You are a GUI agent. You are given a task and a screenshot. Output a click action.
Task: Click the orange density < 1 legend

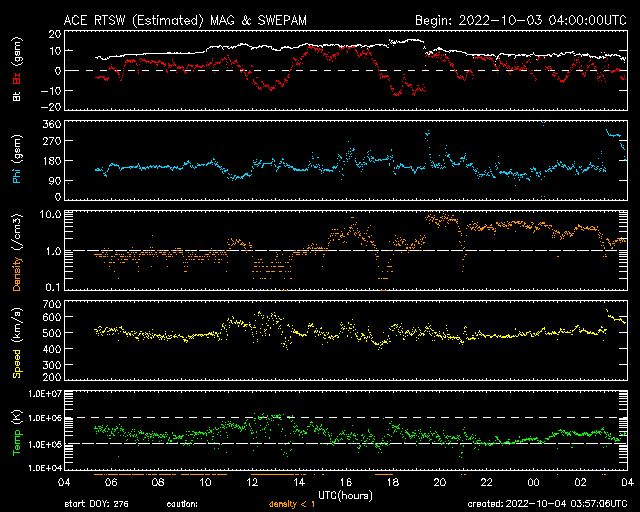coord(292,505)
